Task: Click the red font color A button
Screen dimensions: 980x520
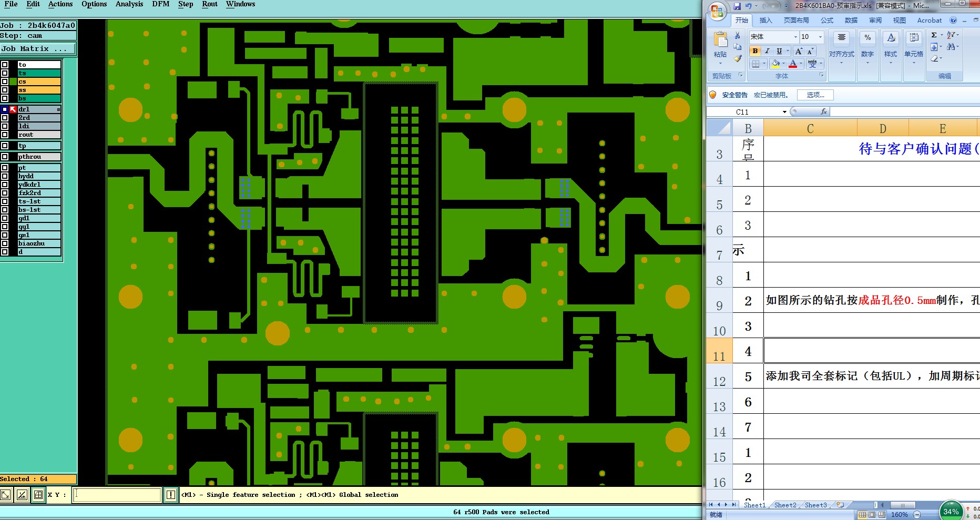Action: (x=793, y=64)
